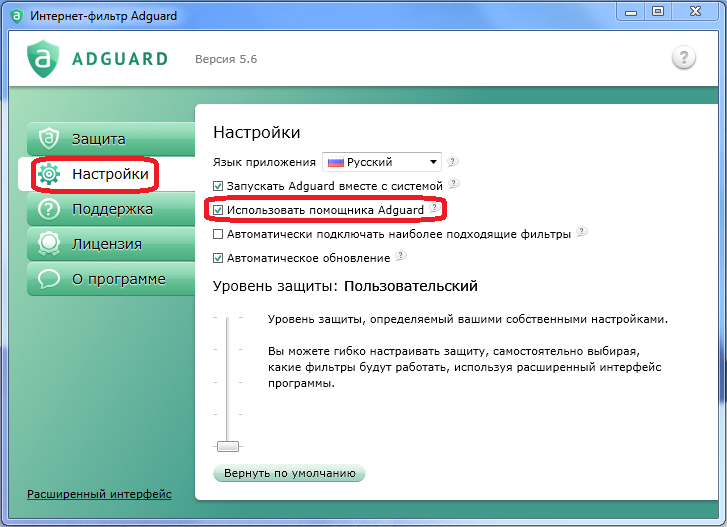Open hint icon after Автоматически подключать фильтры
The height and width of the screenshot is (527, 727).
pyautogui.click(x=581, y=231)
